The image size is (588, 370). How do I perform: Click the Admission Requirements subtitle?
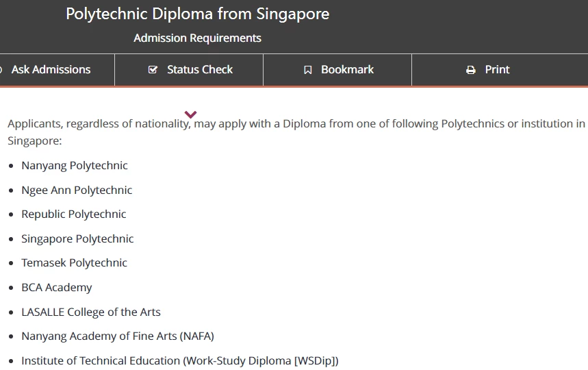[198, 38]
